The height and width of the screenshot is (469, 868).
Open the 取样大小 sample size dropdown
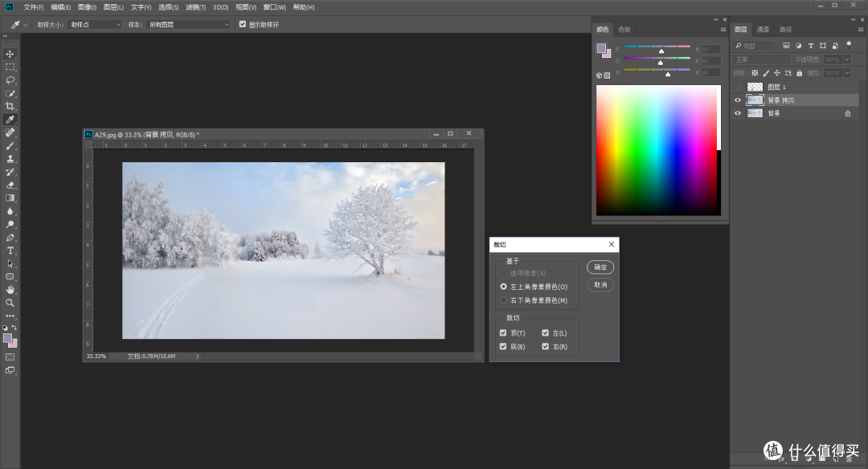pyautogui.click(x=94, y=24)
